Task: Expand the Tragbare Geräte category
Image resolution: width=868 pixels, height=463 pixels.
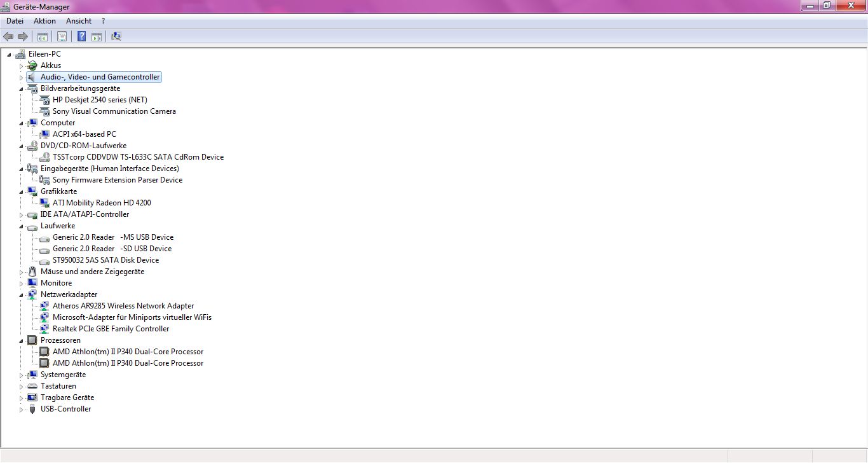Action: tap(21, 397)
